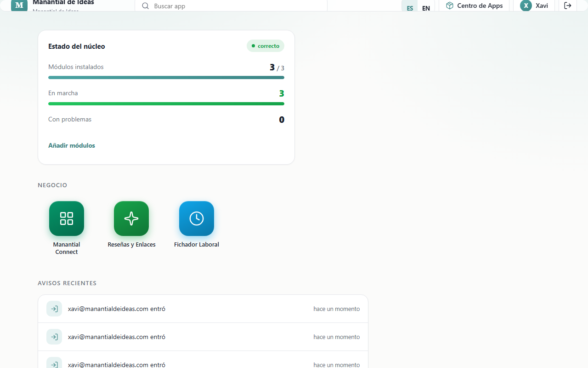Click the correcto status badge
The width and height of the screenshot is (588, 368).
click(266, 46)
